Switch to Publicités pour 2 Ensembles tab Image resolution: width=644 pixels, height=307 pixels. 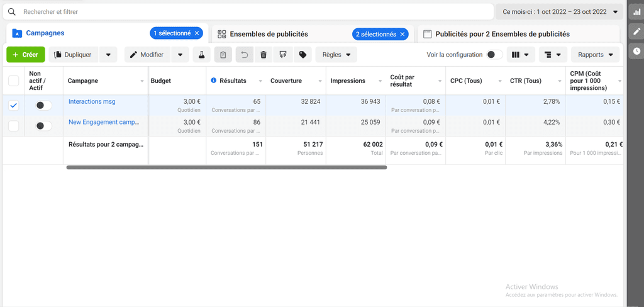coord(502,34)
